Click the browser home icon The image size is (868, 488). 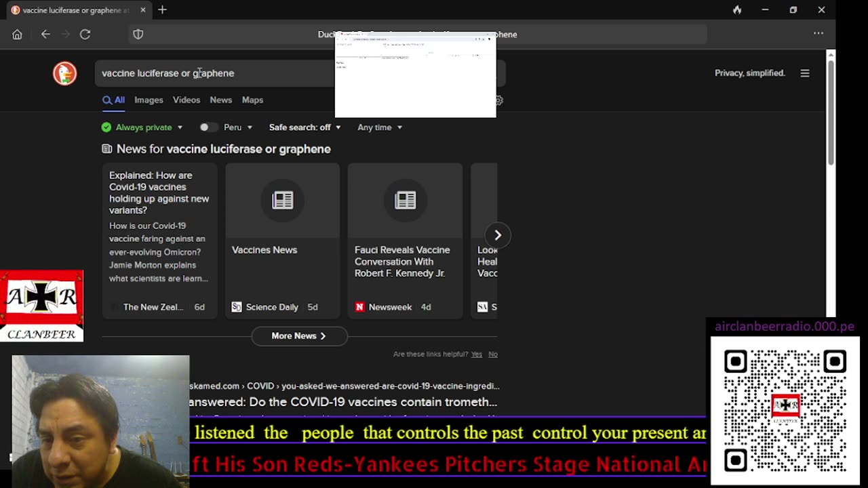pyautogui.click(x=17, y=35)
